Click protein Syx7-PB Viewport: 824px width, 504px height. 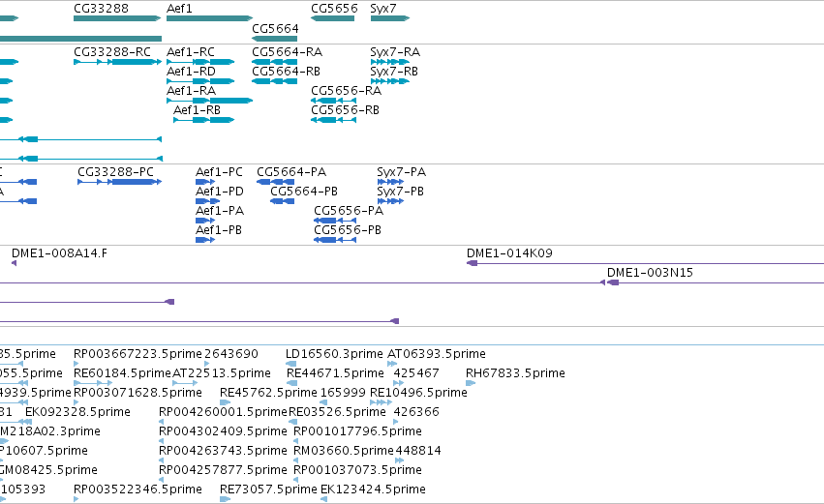[x=390, y=201]
